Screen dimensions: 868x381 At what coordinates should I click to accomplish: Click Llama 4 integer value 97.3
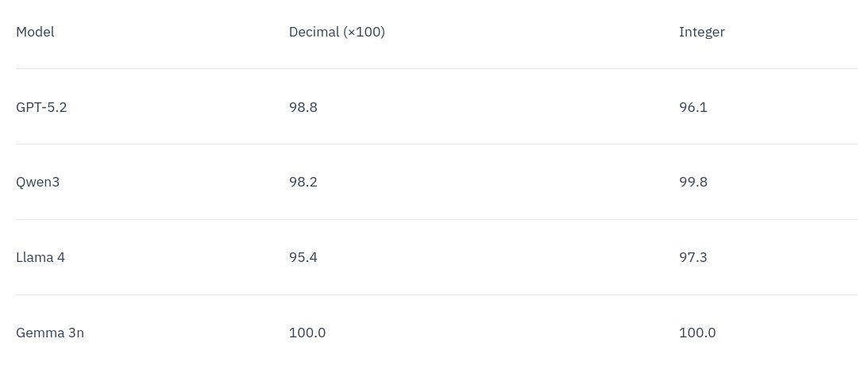[x=693, y=258]
